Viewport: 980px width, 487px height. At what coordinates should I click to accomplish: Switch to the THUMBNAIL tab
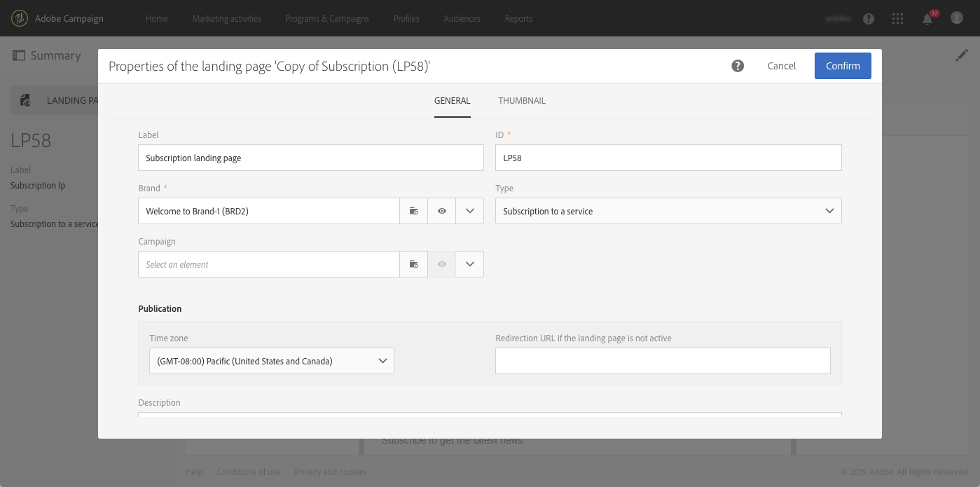coord(522,101)
